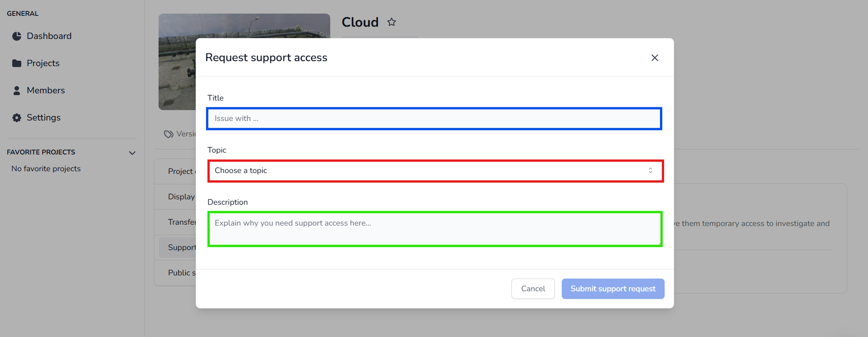This screenshot has width=868, height=337.
Task: Click the Settings gear icon
Action: 17,118
